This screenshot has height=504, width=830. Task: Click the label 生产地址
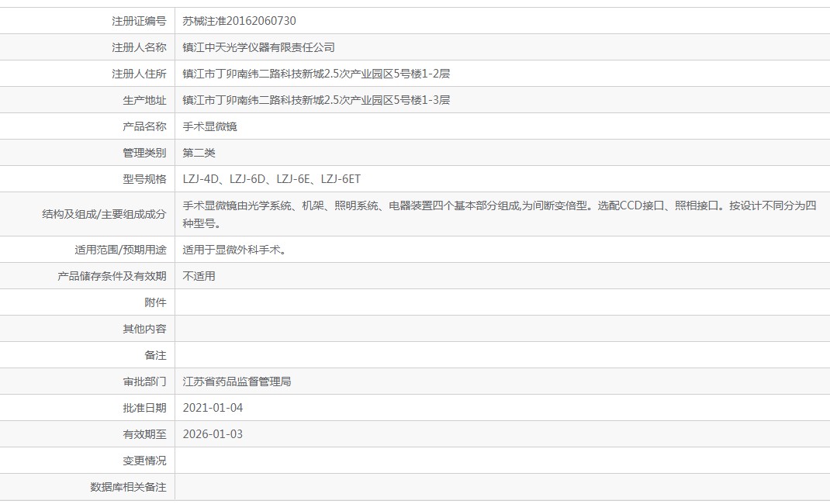(x=144, y=101)
